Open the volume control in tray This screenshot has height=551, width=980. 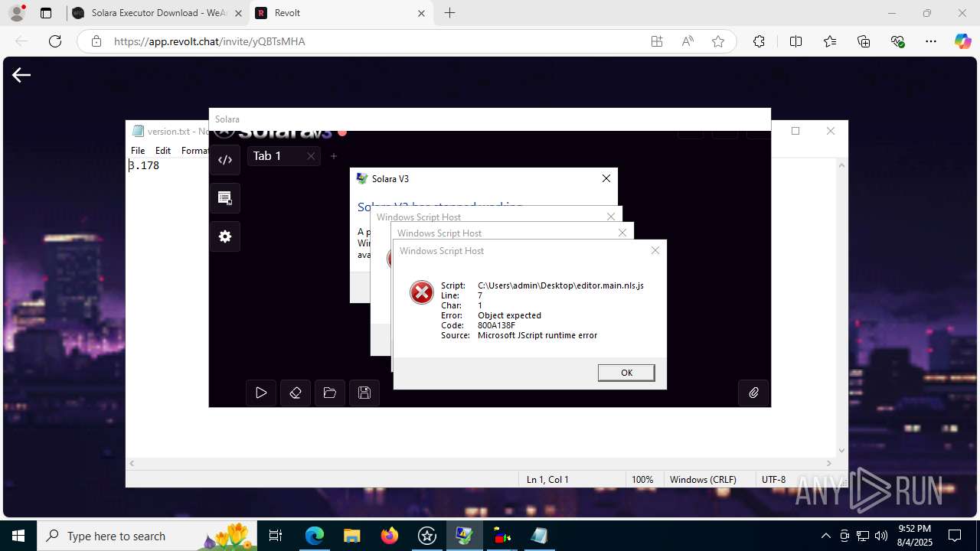coord(880,536)
